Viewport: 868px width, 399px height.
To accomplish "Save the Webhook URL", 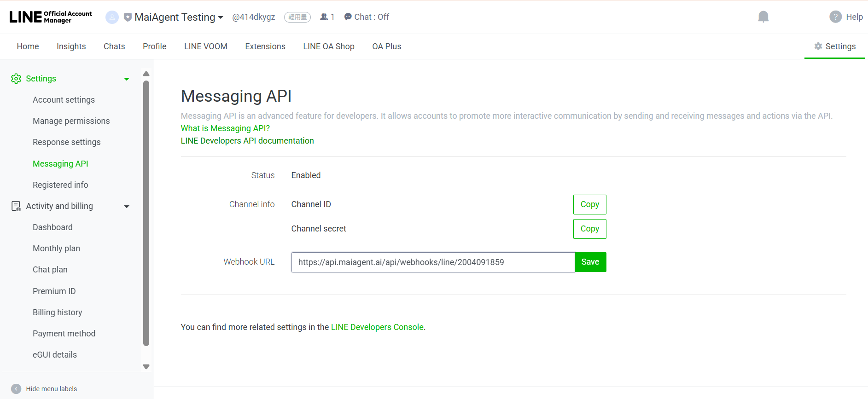I will (x=590, y=262).
